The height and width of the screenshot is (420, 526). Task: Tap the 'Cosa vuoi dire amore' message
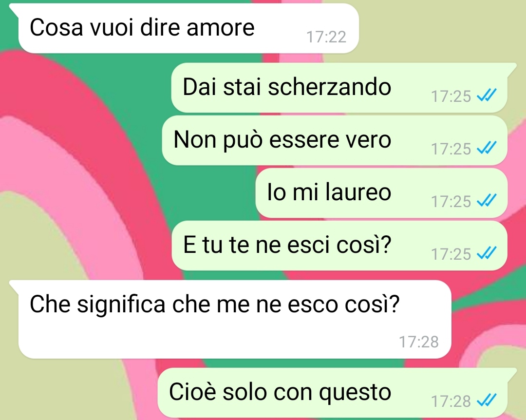[188, 28]
